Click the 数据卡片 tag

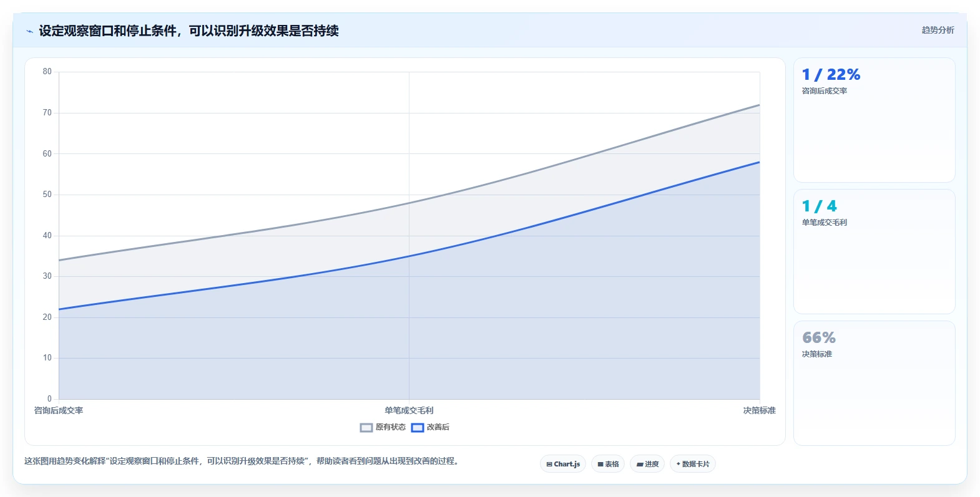click(693, 464)
